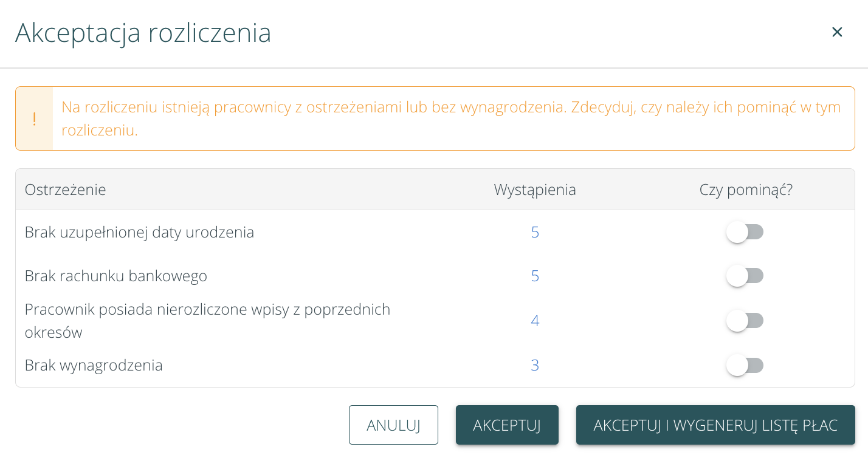Image resolution: width=868 pixels, height=458 pixels.
Task: Open the 5 occurrences of missing bank account
Action: tap(535, 276)
